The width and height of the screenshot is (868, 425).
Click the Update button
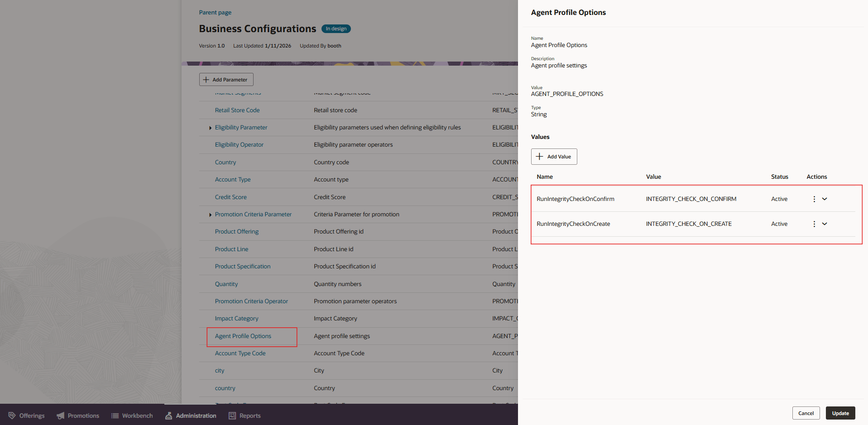840,413
